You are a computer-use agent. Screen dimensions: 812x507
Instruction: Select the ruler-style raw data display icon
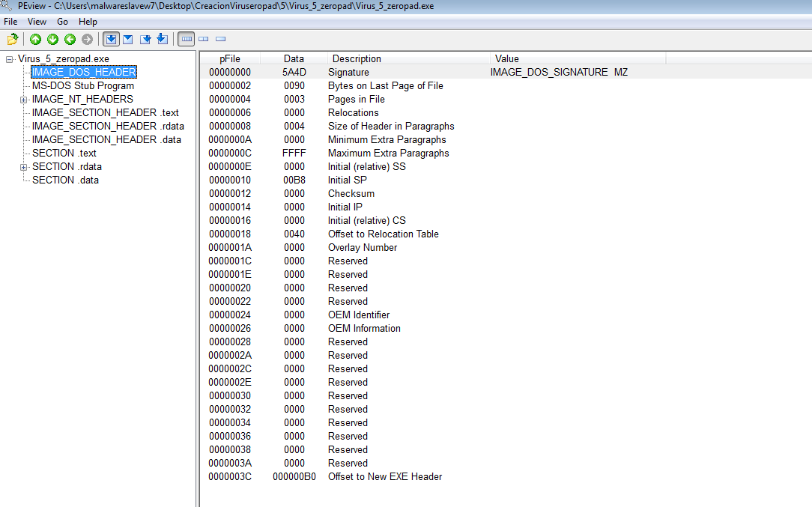click(185, 39)
